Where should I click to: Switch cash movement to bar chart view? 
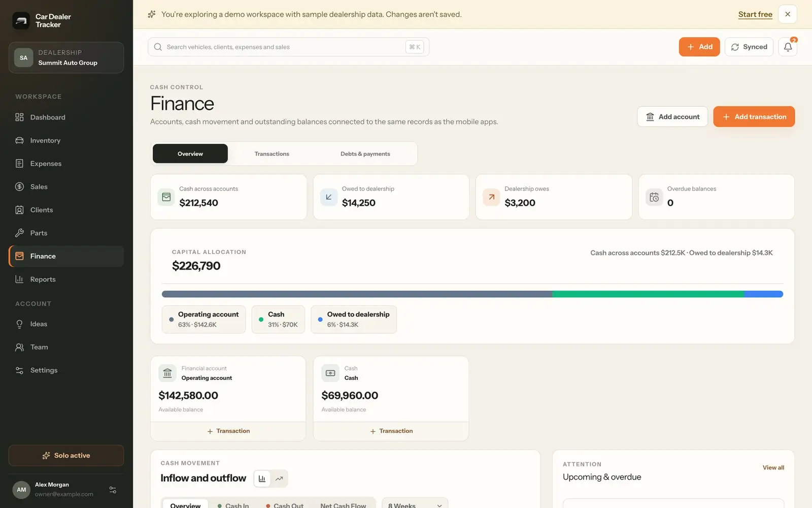click(x=262, y=479)
